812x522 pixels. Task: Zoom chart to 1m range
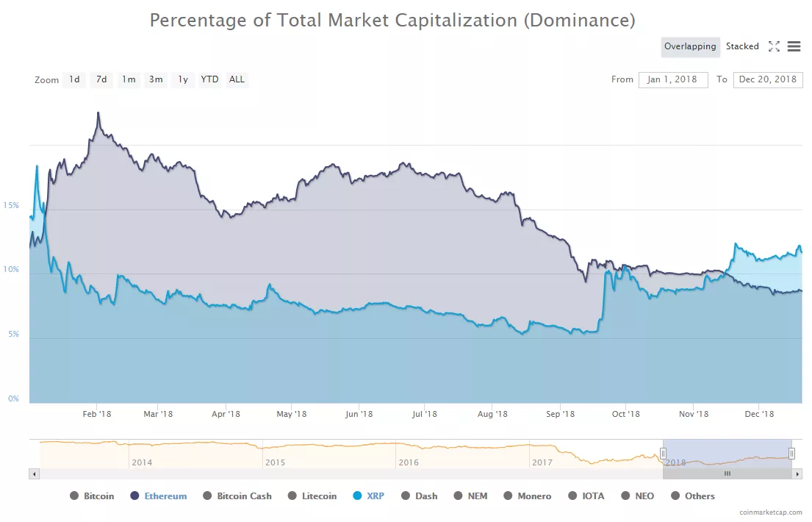point(129,79)
